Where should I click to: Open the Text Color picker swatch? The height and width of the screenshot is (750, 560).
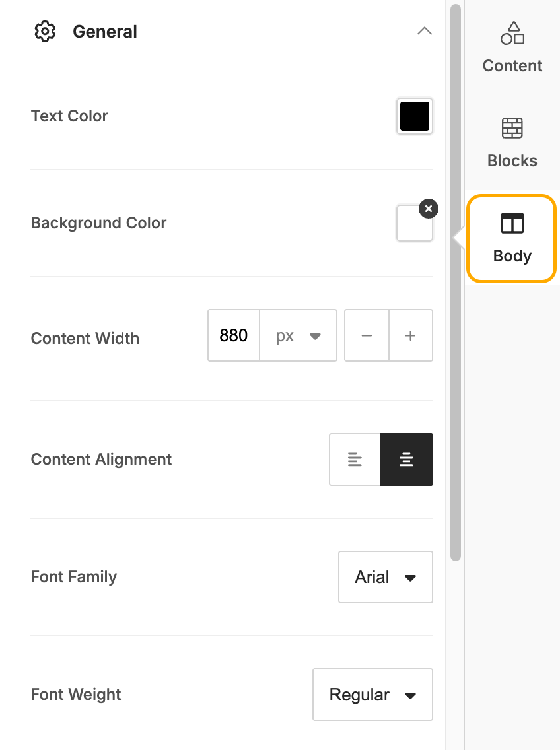click(x=414, y=116)
